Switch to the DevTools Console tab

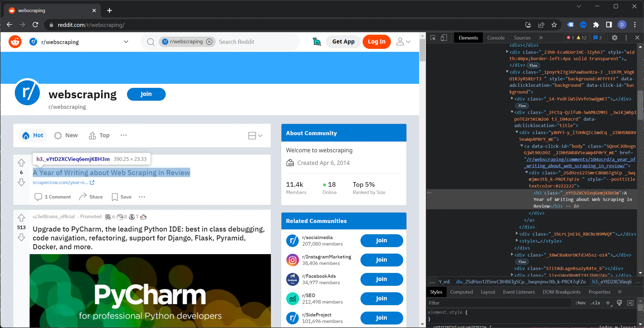[496, 38]
